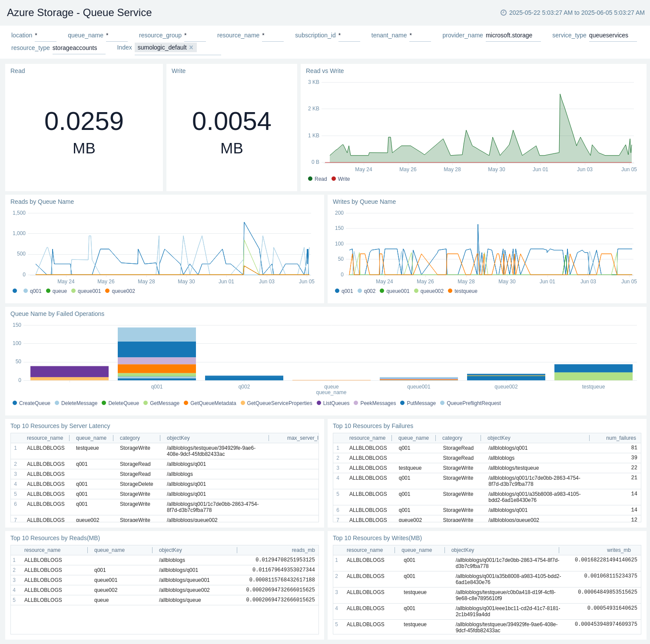Toggle the Write series legend dot

(334, 179)
